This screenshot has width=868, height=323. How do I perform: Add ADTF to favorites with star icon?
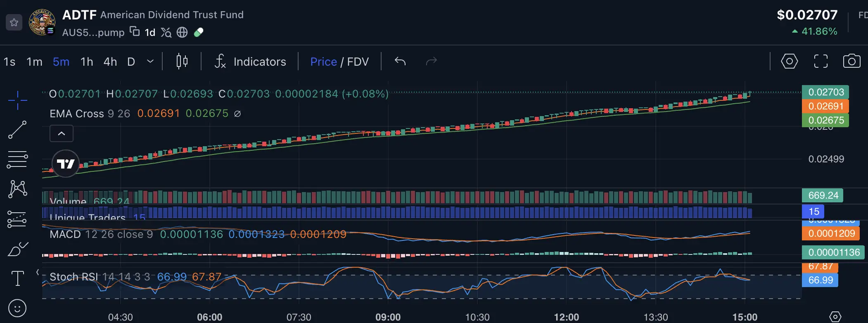point(14,22)
